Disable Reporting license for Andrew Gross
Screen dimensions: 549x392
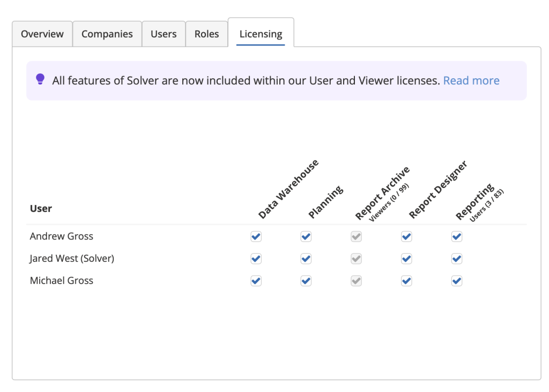(457, 237)
